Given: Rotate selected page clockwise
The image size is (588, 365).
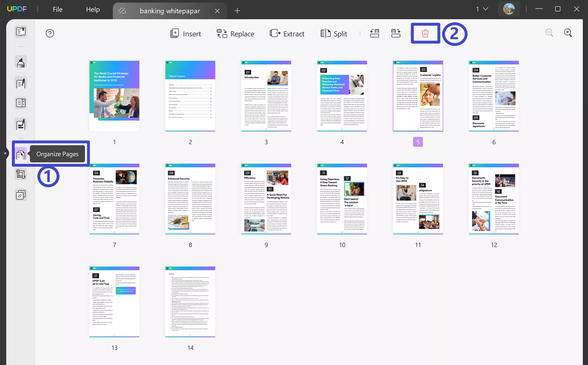Looking at the screenshot, I should coord(396,33).
